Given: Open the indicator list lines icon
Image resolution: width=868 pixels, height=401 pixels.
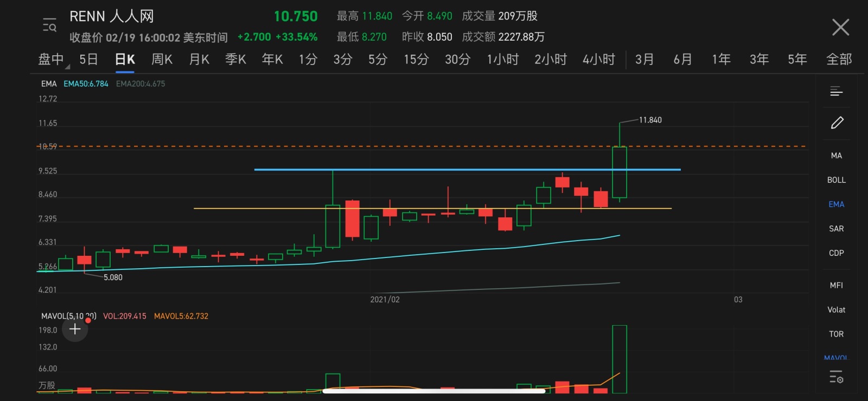Looking at the screenshot, I should pyautogui.click(x=837, y=91).
